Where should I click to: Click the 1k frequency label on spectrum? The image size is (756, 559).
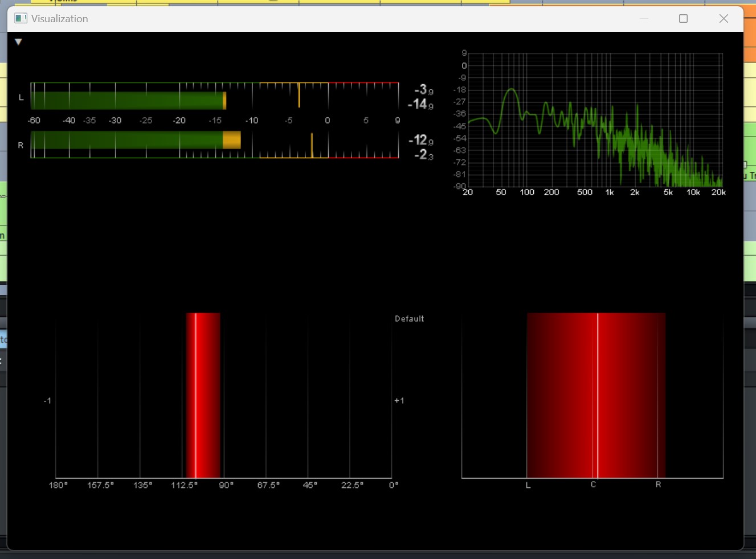click(610, 192)
